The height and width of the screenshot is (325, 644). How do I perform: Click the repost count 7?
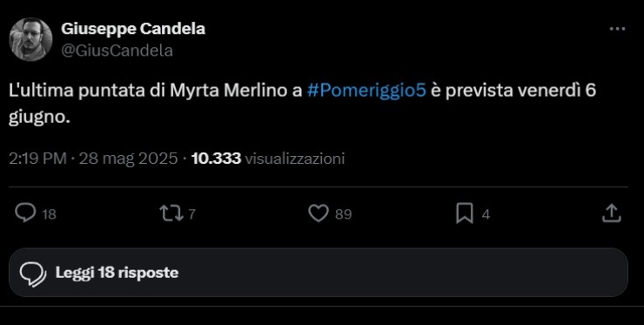pos(191,214)
